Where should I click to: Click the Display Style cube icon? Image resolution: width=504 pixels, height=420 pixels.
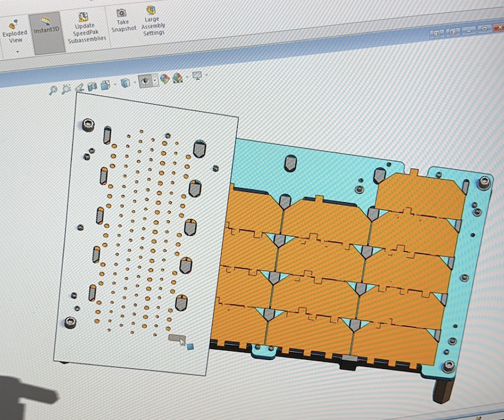(x=125, y=83)
